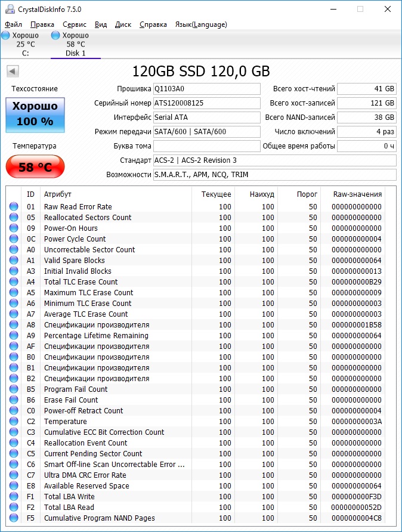Viewport: 402px width, 532px height.
Task: Open the Язык(Language) menu
Action: click(201, 24)
